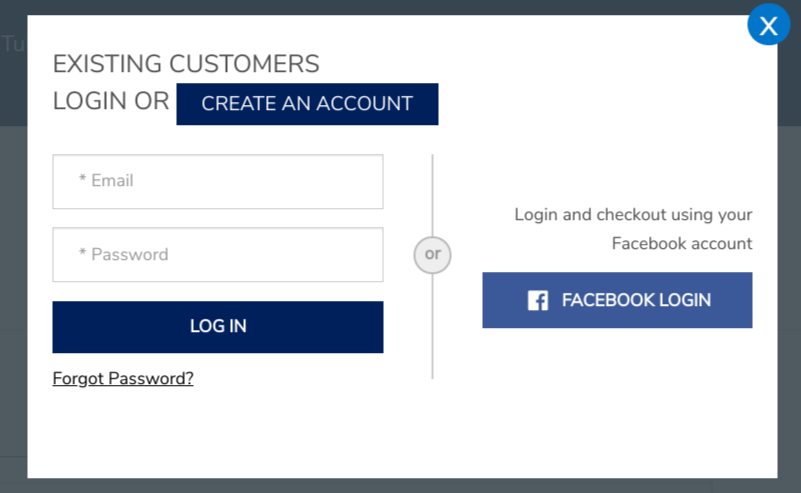Click the dimmed background below the dialog

pyautogui.click(x=400, y=486)
